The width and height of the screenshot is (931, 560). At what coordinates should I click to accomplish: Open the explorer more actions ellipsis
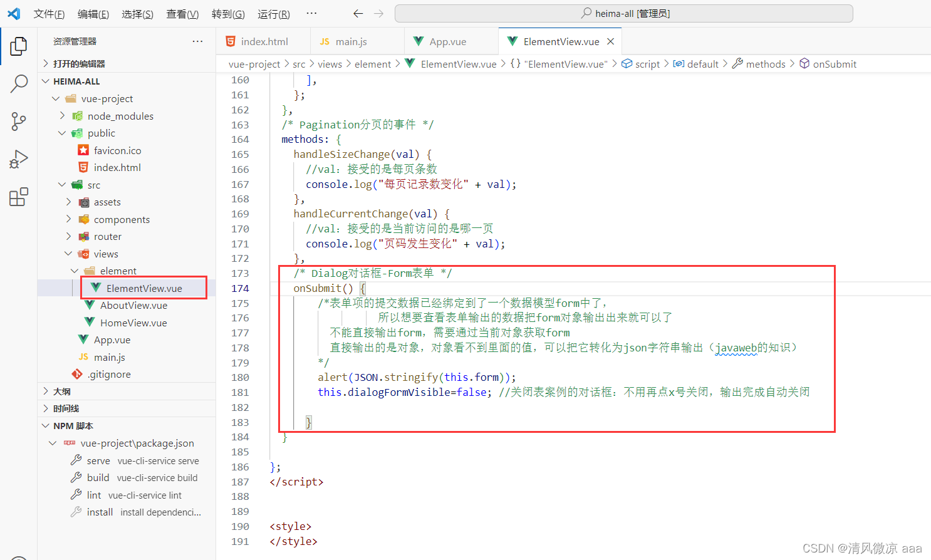coord(197,41)
